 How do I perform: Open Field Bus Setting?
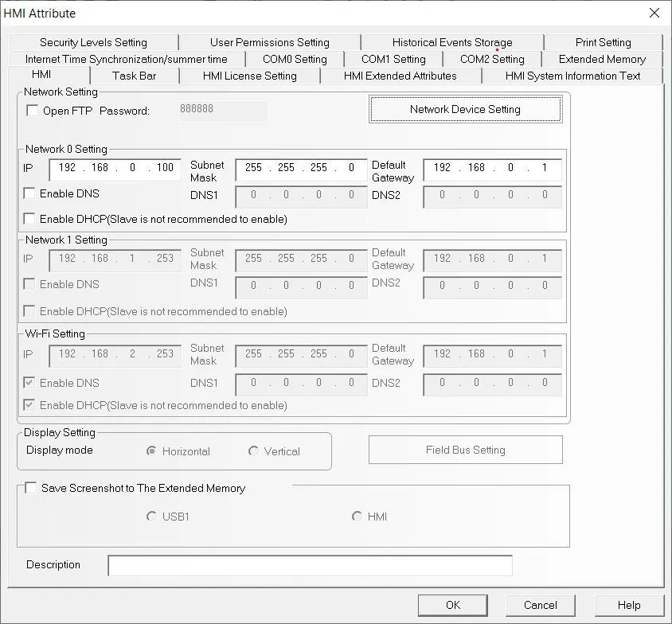[x=466, y=450]
